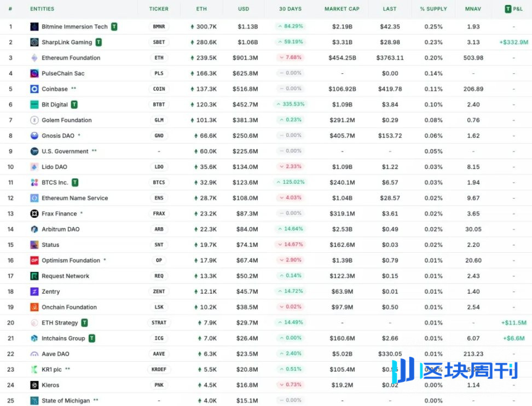Click the Status logo icon
This screenshot has width=532, height=406.
pos(34,245)
